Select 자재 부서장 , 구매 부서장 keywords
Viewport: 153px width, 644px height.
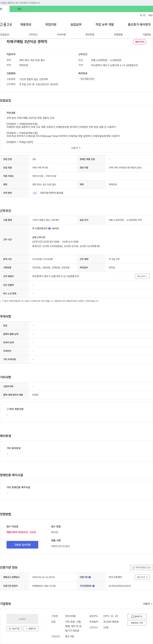point(44,176)
